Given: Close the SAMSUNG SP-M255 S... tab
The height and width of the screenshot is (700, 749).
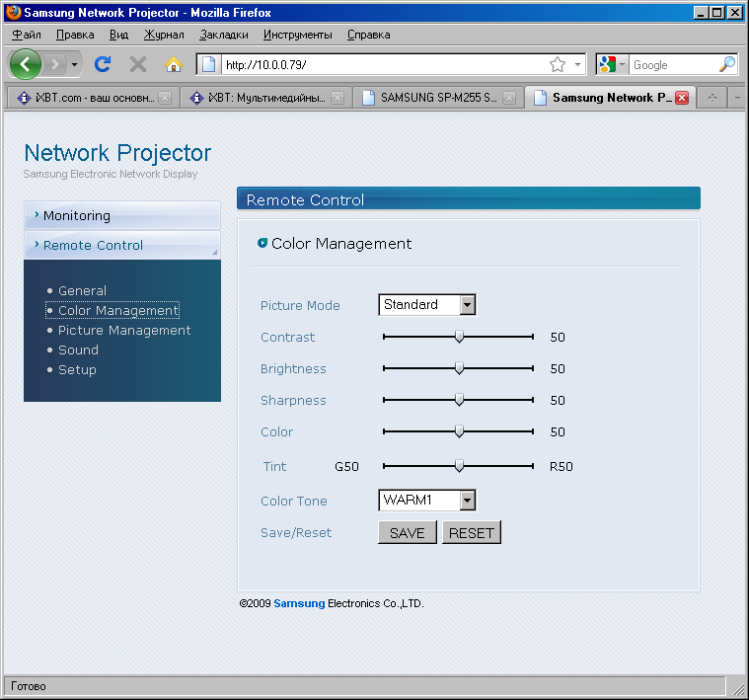Looking at the screenshot, I should tap(509, 98).
